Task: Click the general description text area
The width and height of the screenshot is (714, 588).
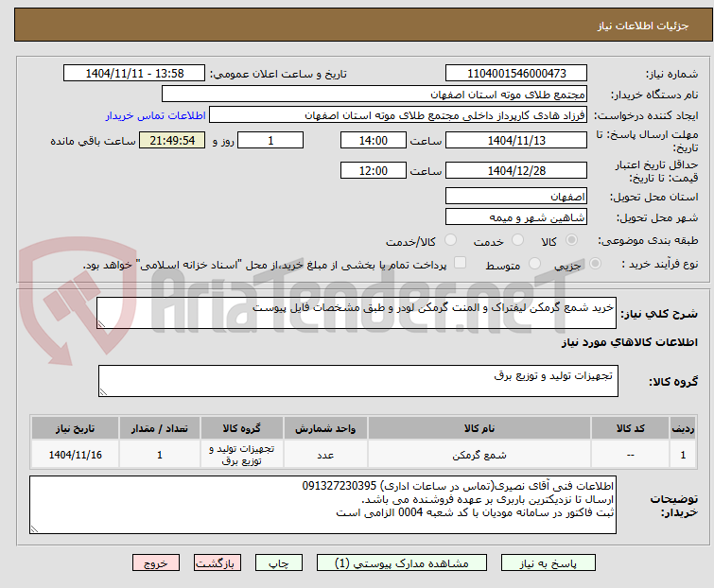Action: pyautogui.click(x=357, y=313)
